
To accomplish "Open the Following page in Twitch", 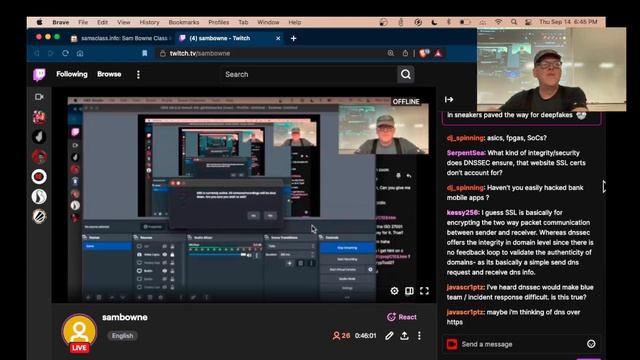I will click(72, 74).
